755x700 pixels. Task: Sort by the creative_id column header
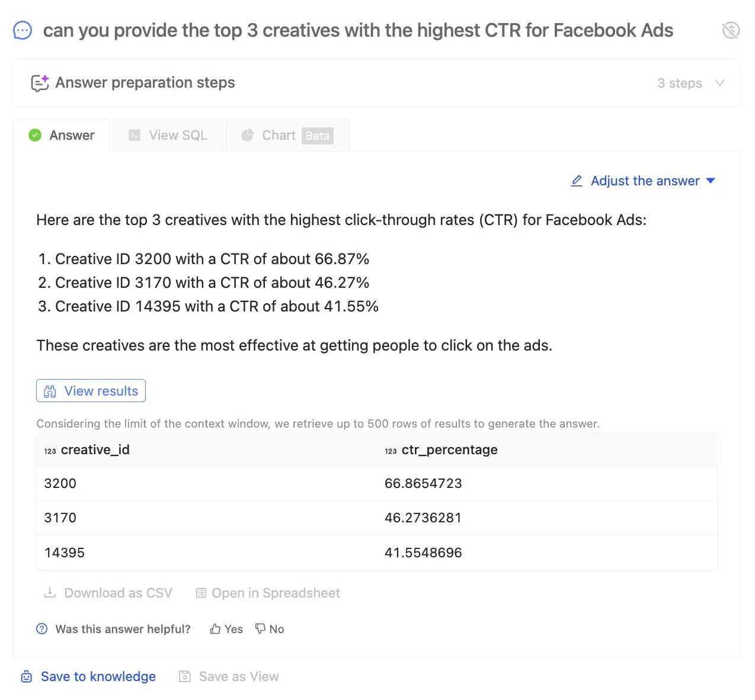[95, 450]
